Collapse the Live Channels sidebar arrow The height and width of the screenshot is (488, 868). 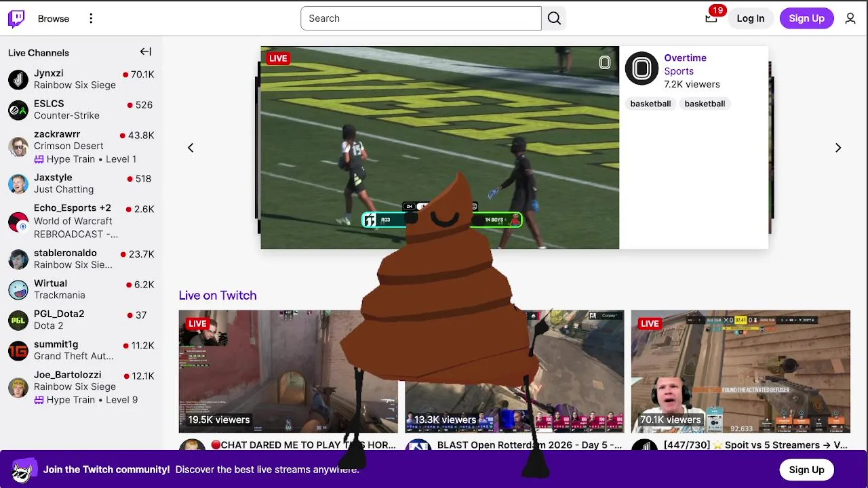146,52
